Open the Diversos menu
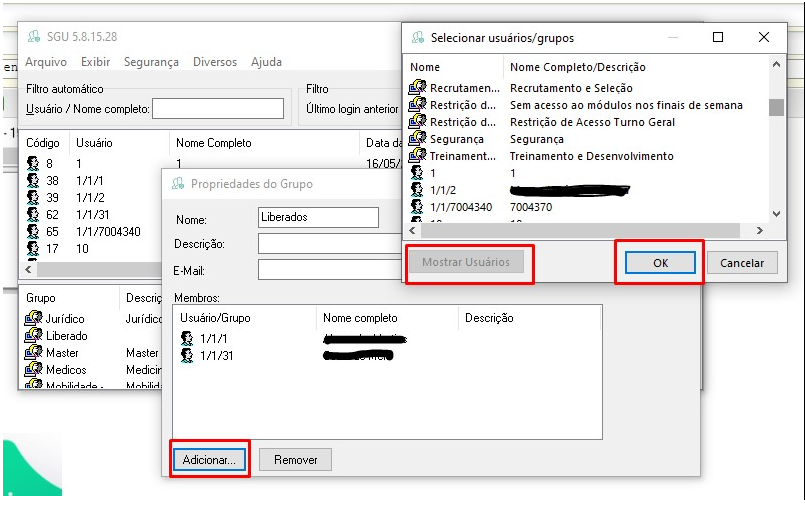Screen dimensions: 805x506 pos(215,62)
